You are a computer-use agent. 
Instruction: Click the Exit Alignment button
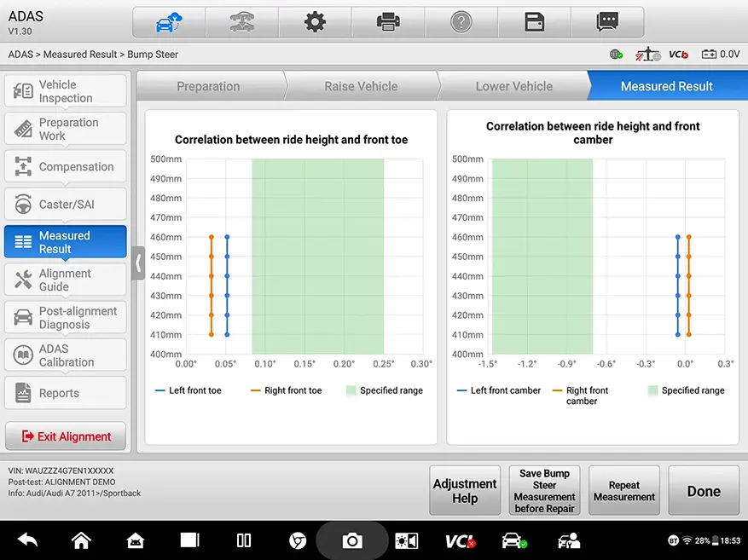pos(66,436)
